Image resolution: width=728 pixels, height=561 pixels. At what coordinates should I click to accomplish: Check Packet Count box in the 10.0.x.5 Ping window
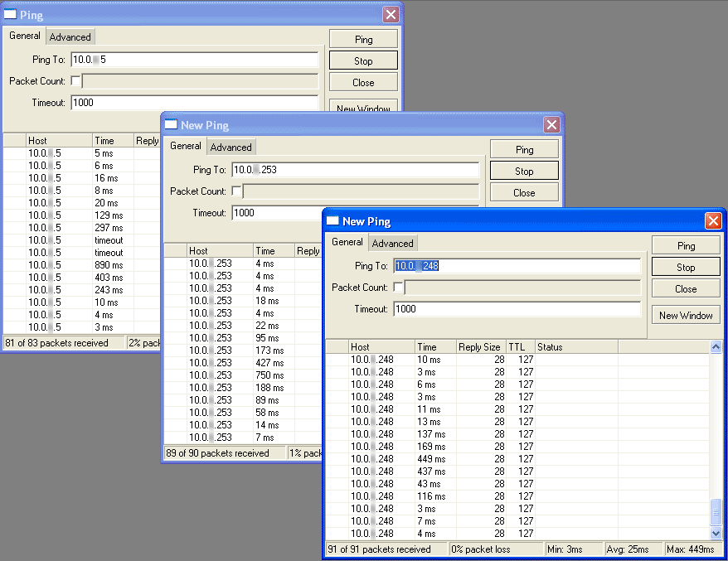pos(76,81)
